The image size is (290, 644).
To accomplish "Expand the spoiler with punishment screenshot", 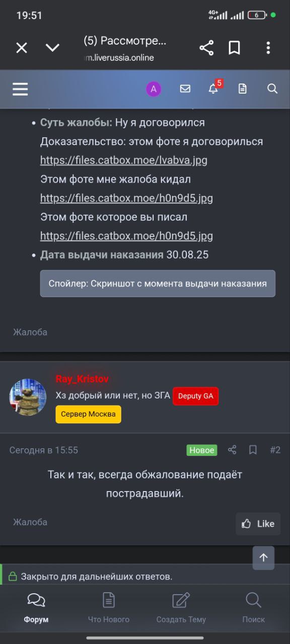I will point(158,283).
